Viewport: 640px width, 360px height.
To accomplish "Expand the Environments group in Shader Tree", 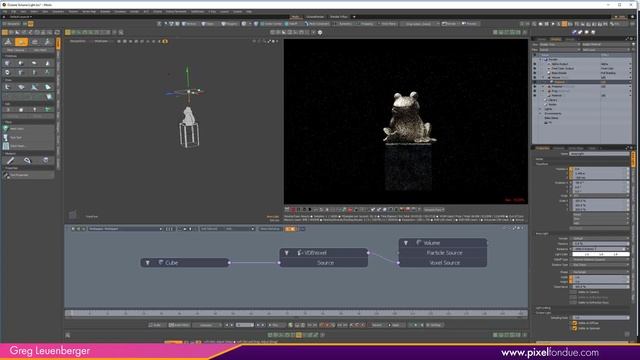I will [x=541, y=113].
